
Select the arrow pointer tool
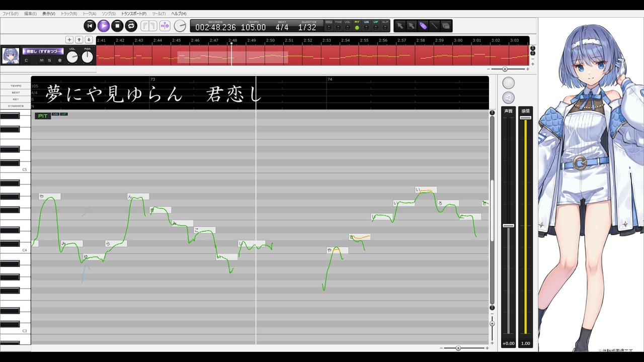(400, 26)
